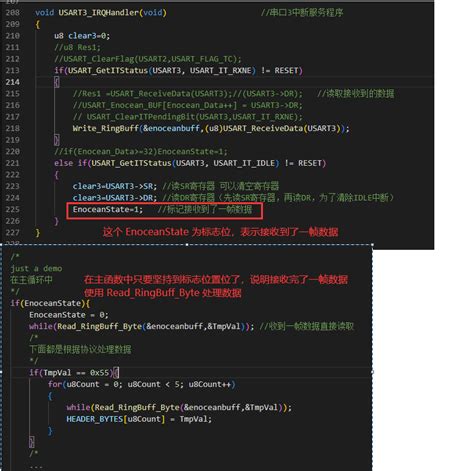Click the red-boxed EnoceanState=1 statement
This screenshot has height=471, width=474.
[x=108, y=209]
